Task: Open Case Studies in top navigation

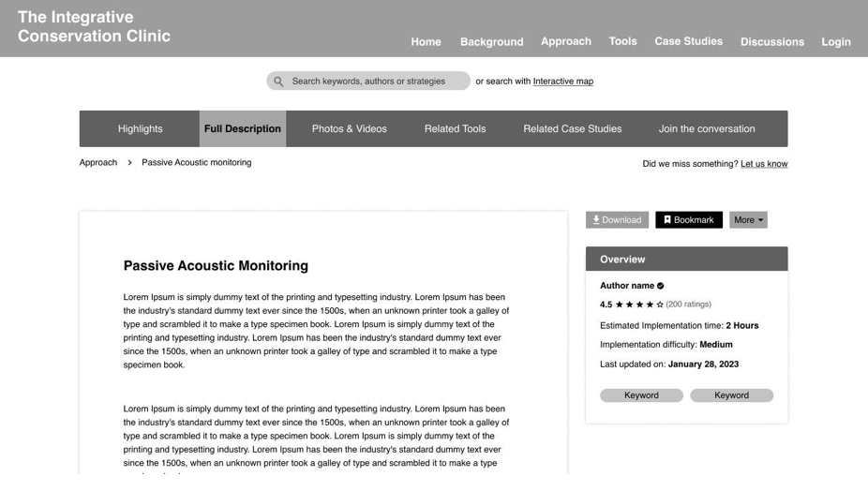Action: (689, 41)
